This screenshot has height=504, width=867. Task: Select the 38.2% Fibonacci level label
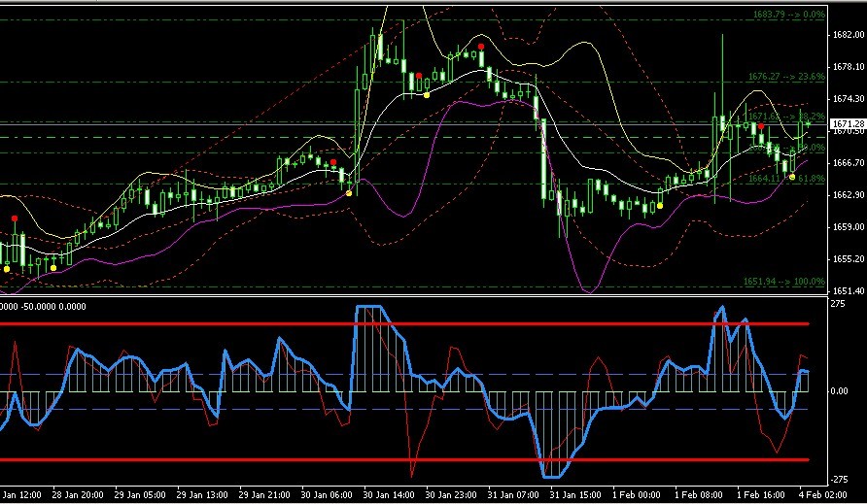click(786, 117)
